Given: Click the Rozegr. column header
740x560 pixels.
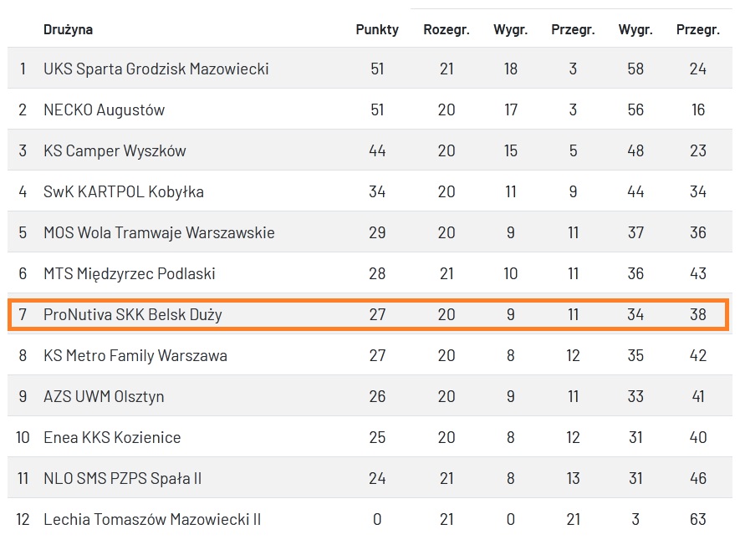Looking at the screenshot, I should (x=447, y=29).
